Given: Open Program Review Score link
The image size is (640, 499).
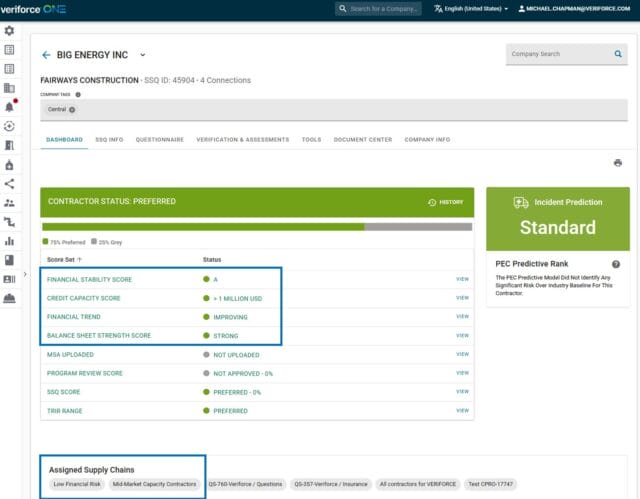Looking at the screenshot, I should pyautogui.click(x=84, y=373).
